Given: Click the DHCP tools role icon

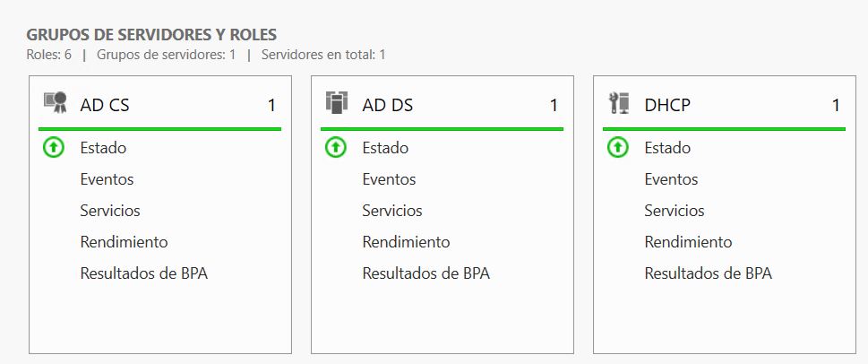Looking at the screenshot, I should [618, 103].
